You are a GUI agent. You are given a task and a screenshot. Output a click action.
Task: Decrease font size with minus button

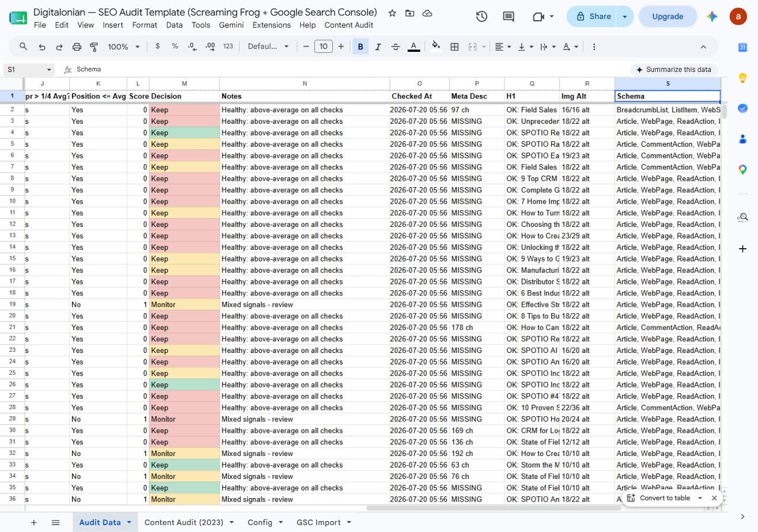pyautogui.click(x=306, y=47)
